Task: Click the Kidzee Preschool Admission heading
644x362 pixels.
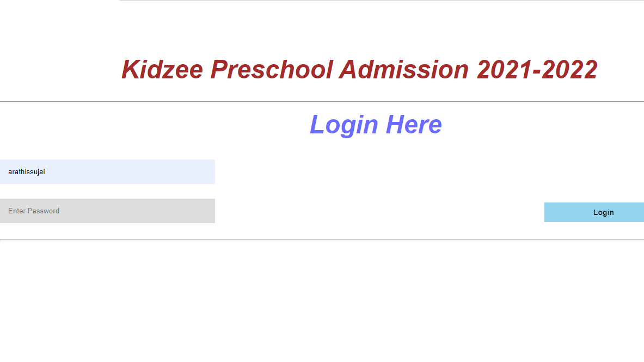Action: (x=359, y=70)
